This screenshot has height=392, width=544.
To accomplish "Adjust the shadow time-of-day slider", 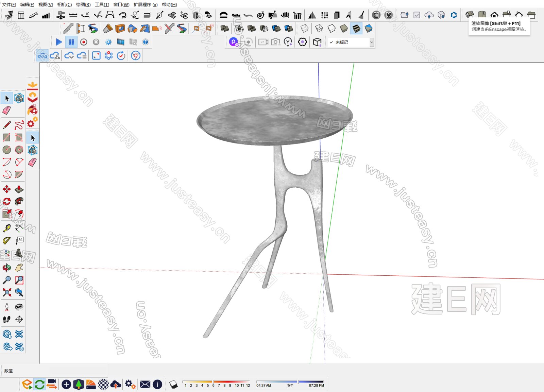I will [x=298, y=382].
